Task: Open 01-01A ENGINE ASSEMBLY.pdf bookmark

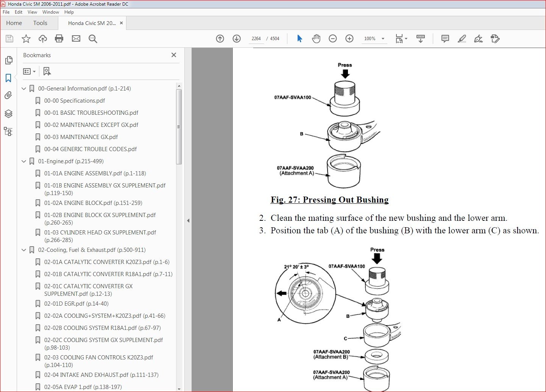Action: (95, 173)
